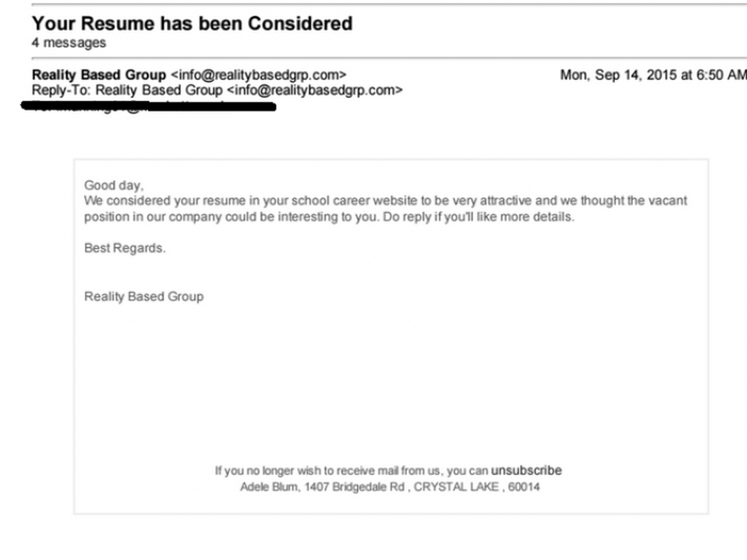Click the 'Good day,' greeting
This screenshot has height=560, width=747.
(x=114, y=185)
